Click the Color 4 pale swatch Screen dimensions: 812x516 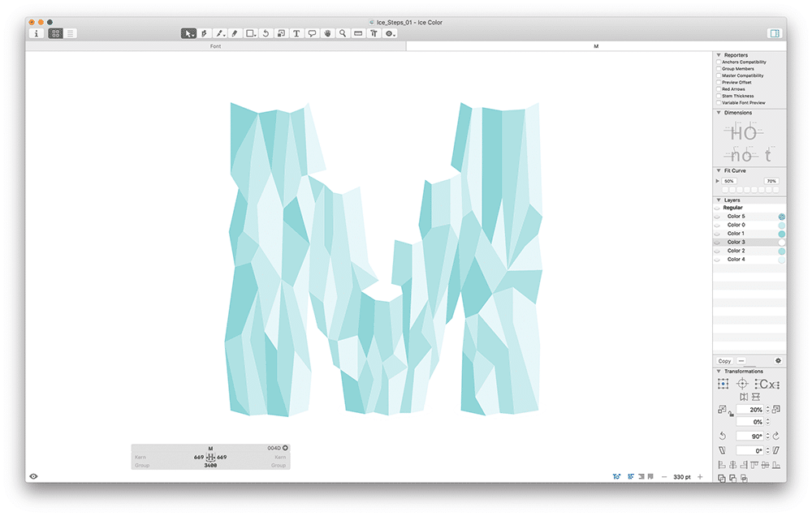coord(781,260)
